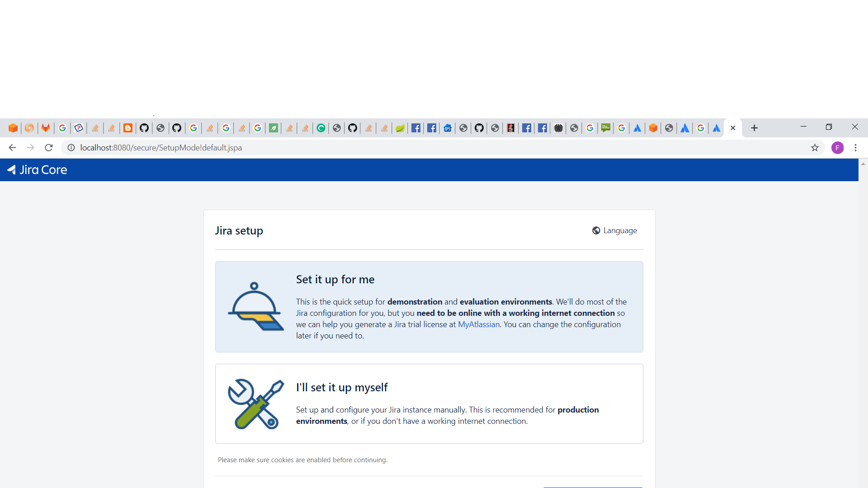
Task: Open the purple F profile avatar
Action: click(837, 148)
